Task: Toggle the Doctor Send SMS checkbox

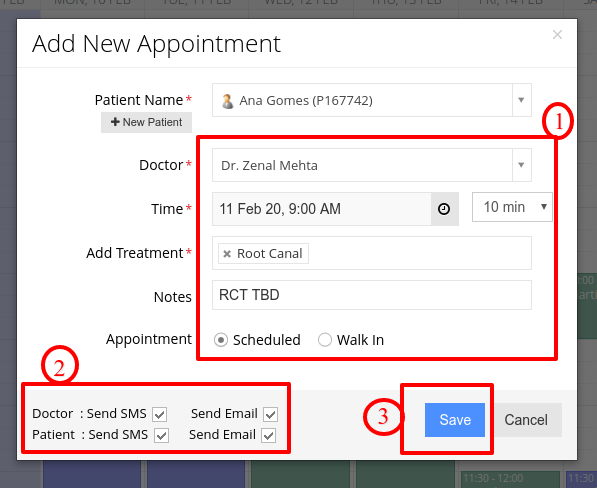Action: tap(160, 414)
